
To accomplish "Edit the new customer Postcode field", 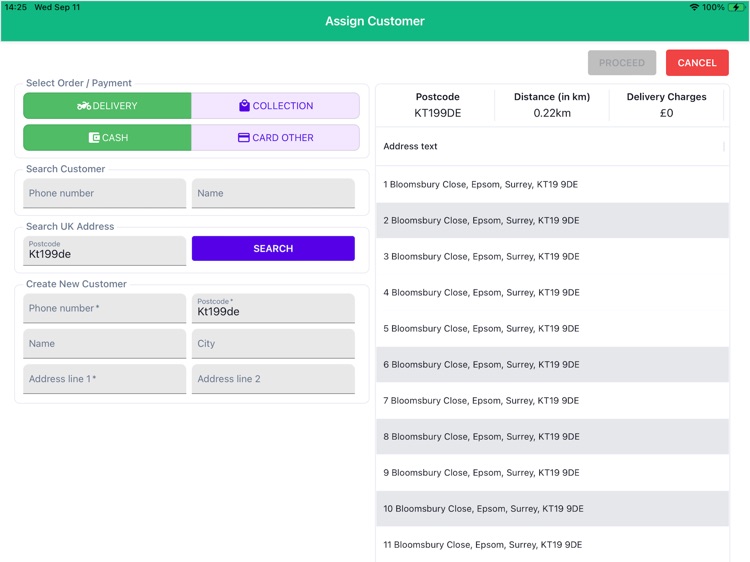I will click(273, 308).
